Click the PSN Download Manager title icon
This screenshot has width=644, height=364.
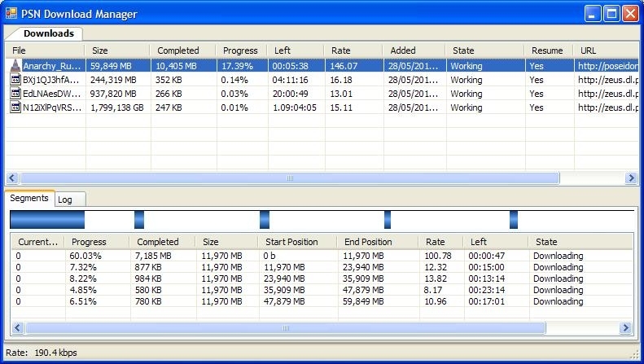coord(12,14)
